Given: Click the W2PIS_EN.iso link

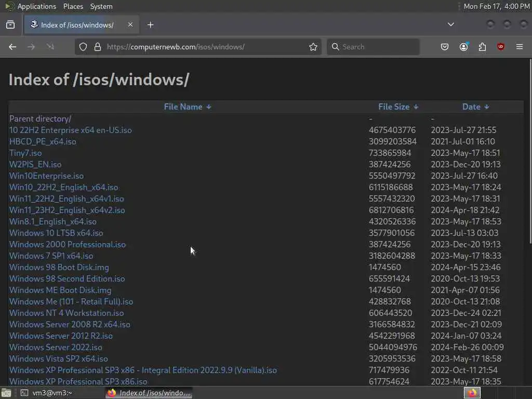Looking at the screenshot, I should [x=35, y=165].
